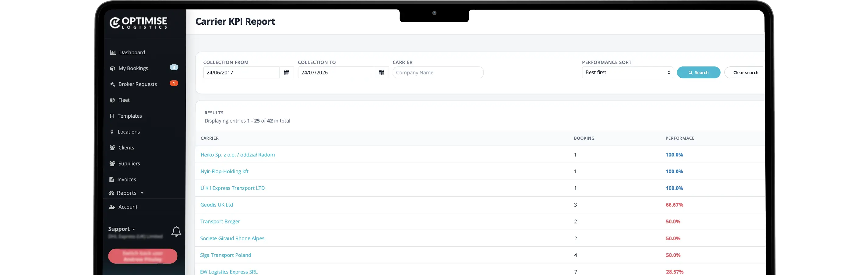
Task: Click the Broker Requests red badge
Action: [x=174, y=83]
